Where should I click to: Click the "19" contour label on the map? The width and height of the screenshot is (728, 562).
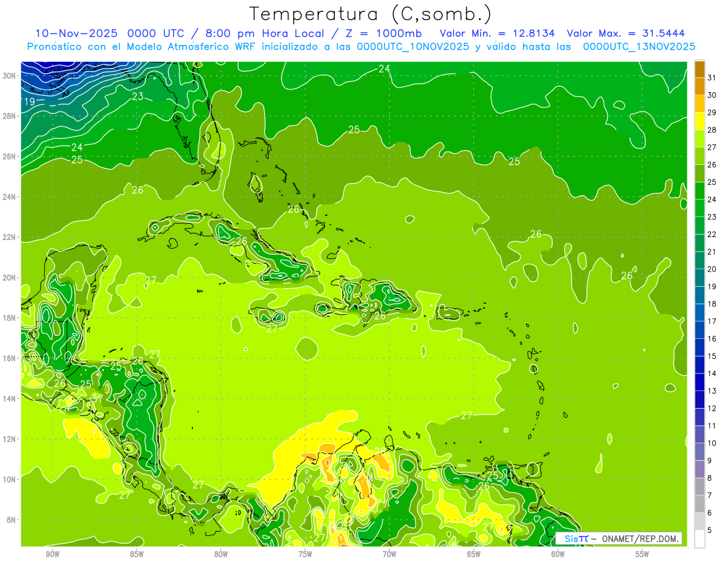[x=30, y=102]
